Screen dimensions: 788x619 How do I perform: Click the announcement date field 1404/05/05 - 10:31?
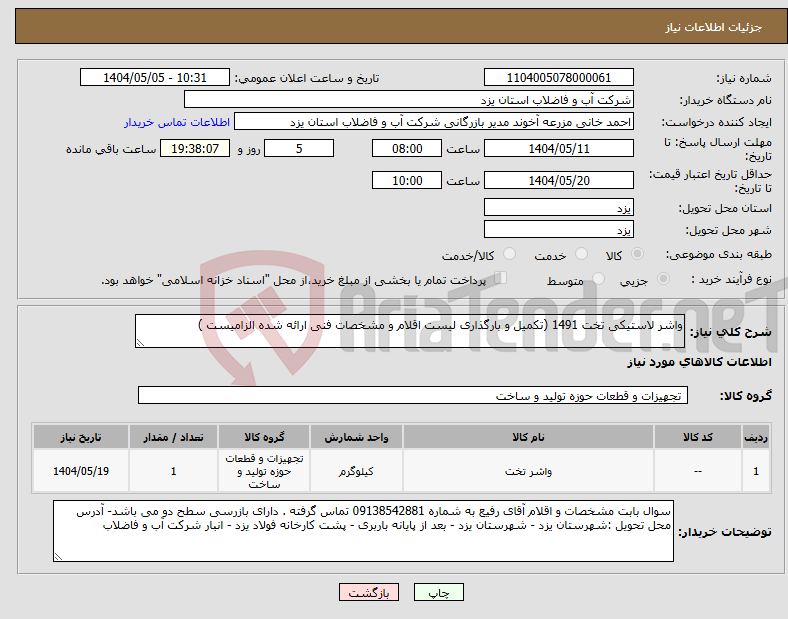(155, 78)
